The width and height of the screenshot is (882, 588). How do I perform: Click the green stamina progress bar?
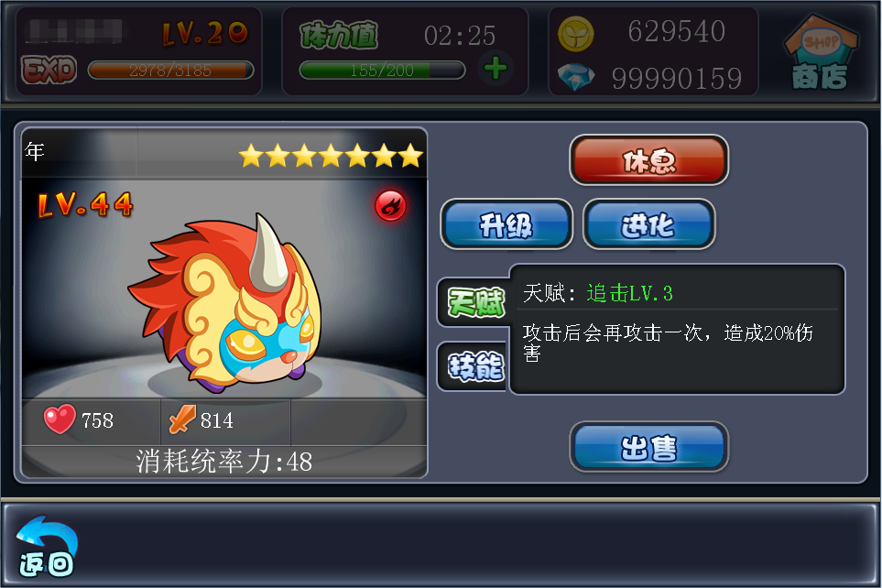coord(383,71)
